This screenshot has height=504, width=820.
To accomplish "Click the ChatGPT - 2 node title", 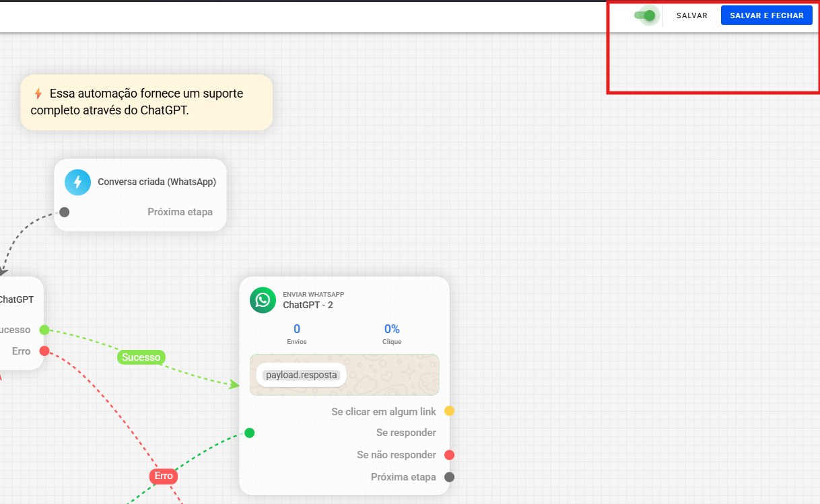I will coord(308,305).
